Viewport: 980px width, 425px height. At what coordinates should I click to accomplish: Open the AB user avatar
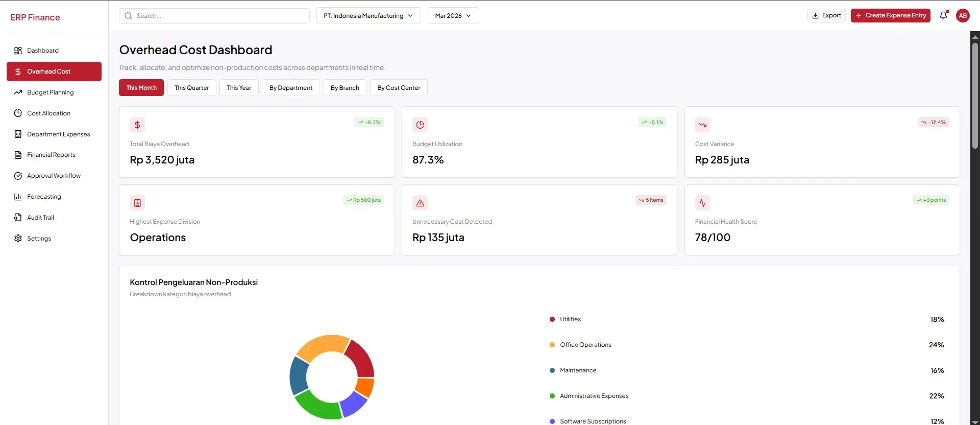tap(963, 15)
